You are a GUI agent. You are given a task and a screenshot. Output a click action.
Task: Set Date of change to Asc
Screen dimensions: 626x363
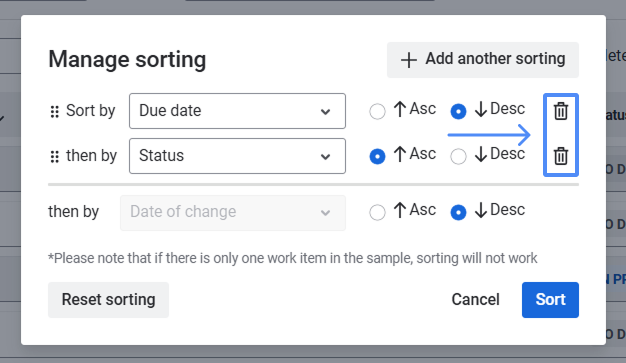(377, 212)
